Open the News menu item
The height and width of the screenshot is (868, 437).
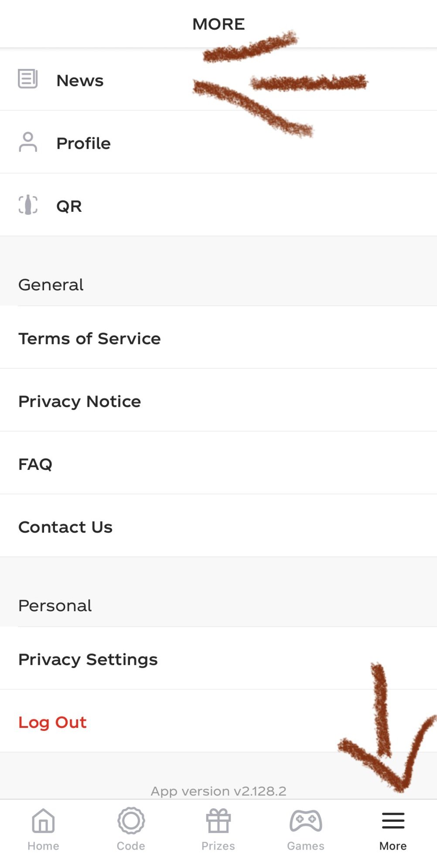80,81
